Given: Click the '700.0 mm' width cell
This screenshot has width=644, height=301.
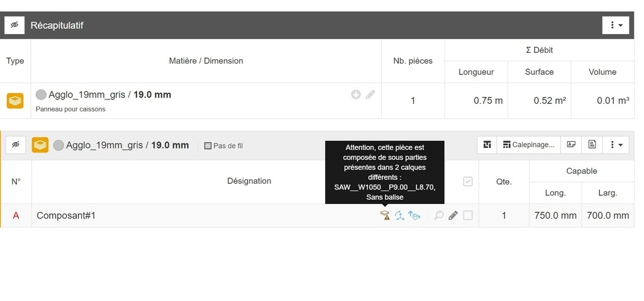Looking at the screenshot, I should [608, 215].
